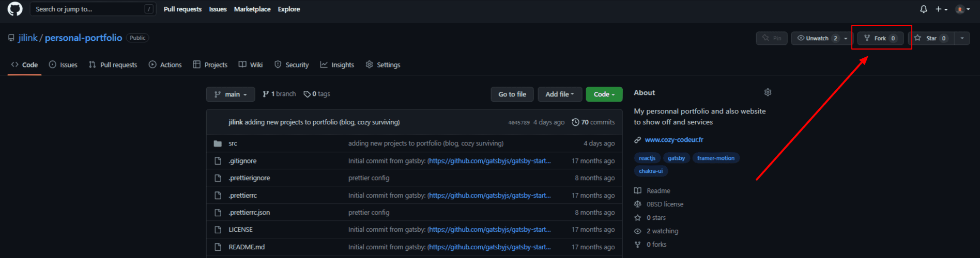This screenshot has height=258, width=980.
Task: Open the green Code dropdown
Action: pyautogui.click(x=604, y=94)
